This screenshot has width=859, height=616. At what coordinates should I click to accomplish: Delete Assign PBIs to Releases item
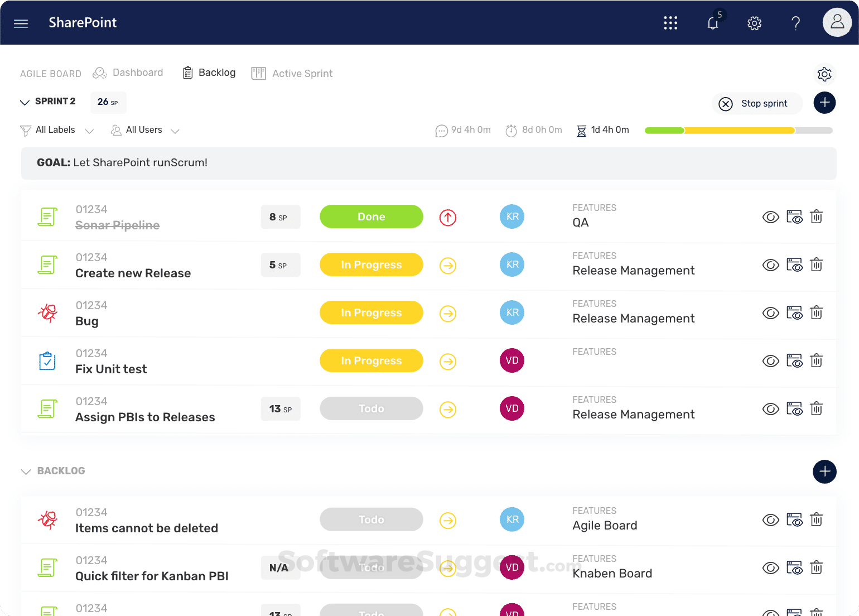click(817, 408)
